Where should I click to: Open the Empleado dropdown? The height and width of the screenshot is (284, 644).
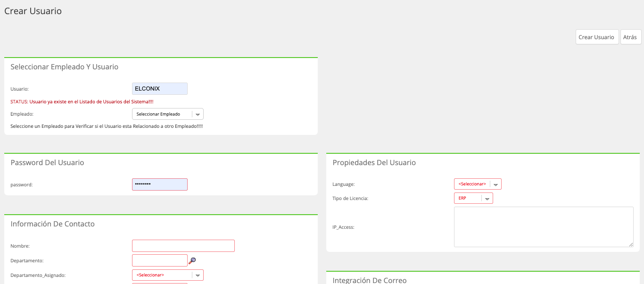point(168,114)
